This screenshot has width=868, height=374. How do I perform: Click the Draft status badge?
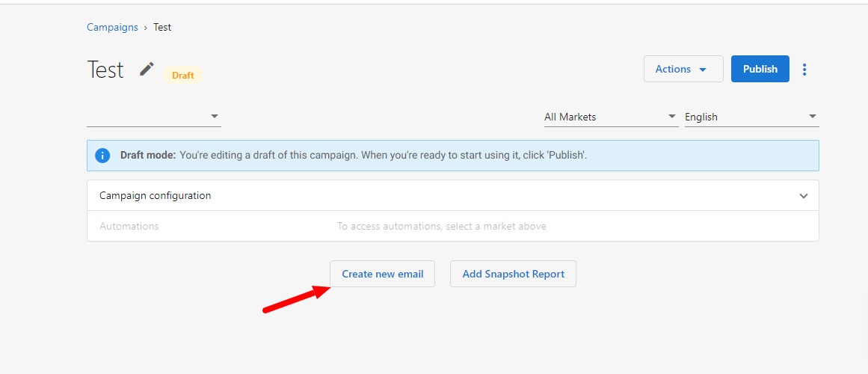point(182,76)
